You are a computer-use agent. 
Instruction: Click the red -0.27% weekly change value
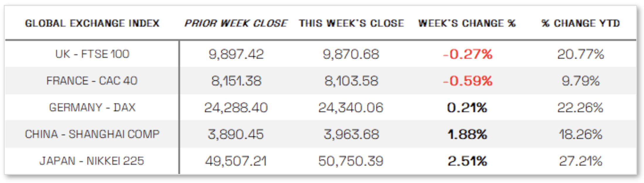pyautogui.click(x=468, y=54)
